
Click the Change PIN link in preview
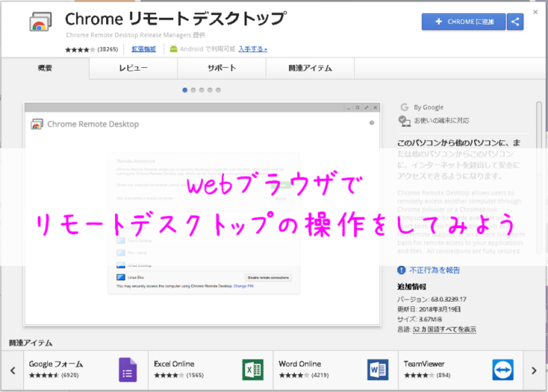244,286
